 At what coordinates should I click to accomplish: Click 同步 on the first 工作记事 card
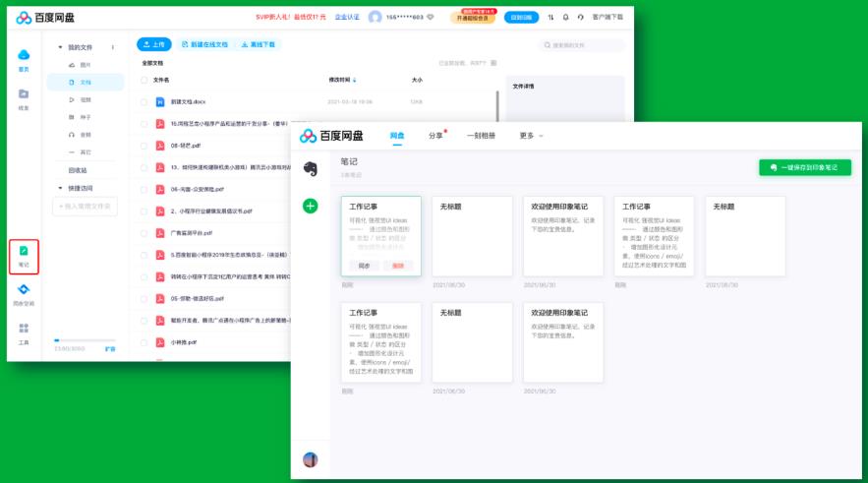coord(364,266)
